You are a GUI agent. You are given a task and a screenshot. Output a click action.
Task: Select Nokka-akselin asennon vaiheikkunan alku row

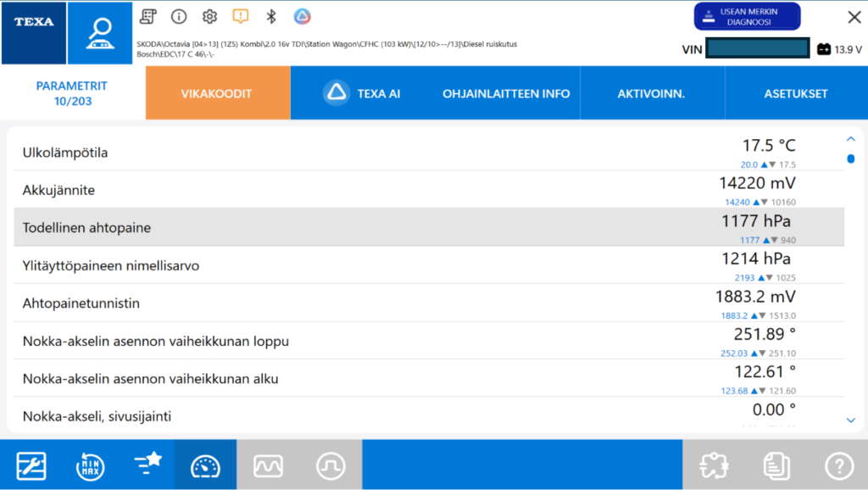tap(429, 378)
